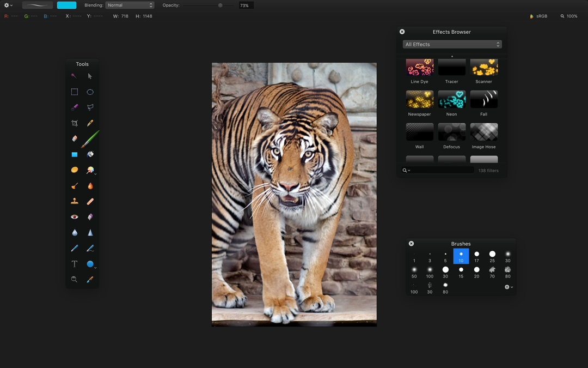Viewport: 588px width, 368px height.
Task: Select the orange Sponge tool
Action: [x=75, y=170]
